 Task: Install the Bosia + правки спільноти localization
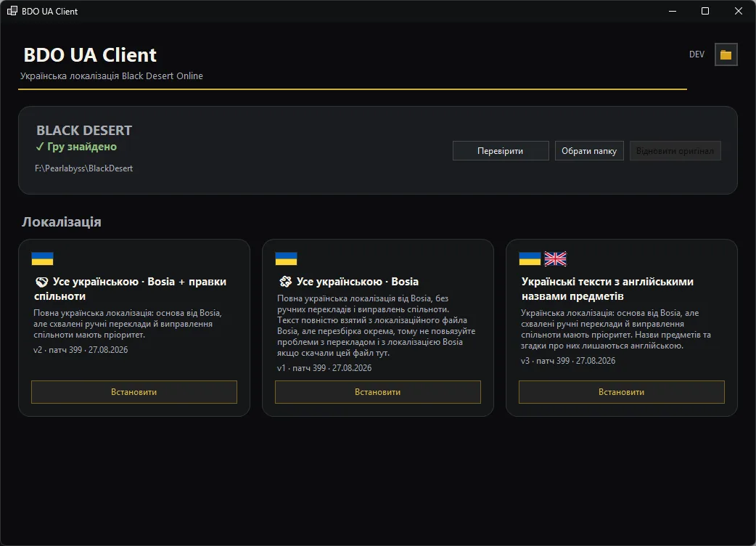134,392
